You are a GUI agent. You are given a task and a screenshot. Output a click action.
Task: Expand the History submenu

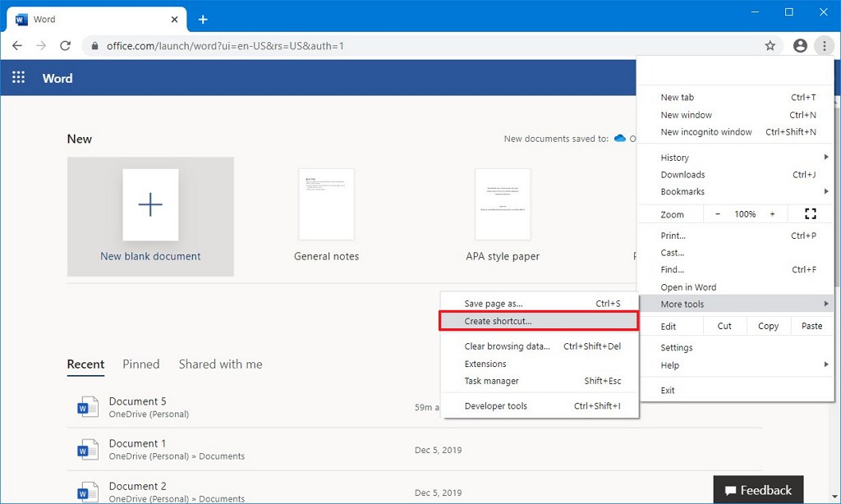pyautogui.click(x=735, y=158)
